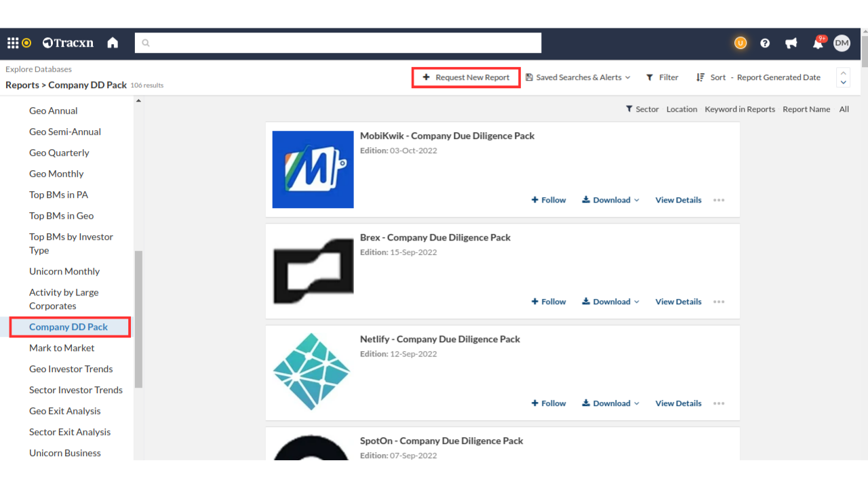Open the apps grid menu icon
Screen dimensions: 868x488
pyautogui.click(x=13, y=43)
